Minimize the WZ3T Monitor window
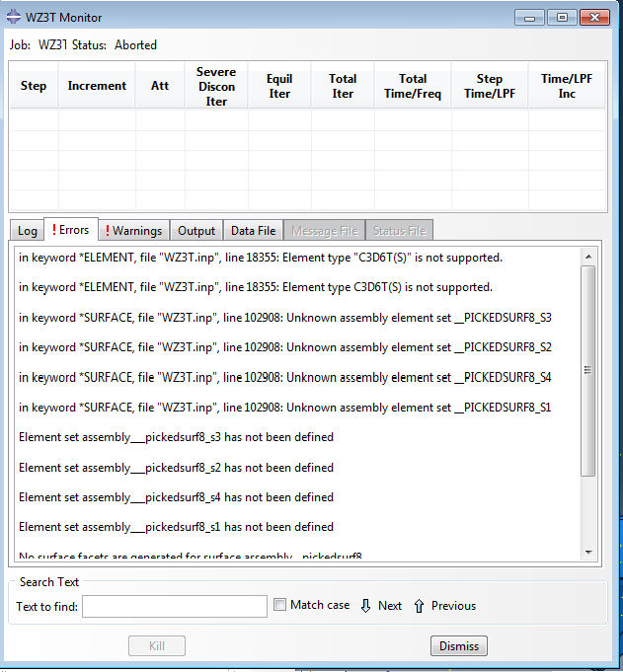The width and height of the screenshot is (623, 672). point(529,18)
